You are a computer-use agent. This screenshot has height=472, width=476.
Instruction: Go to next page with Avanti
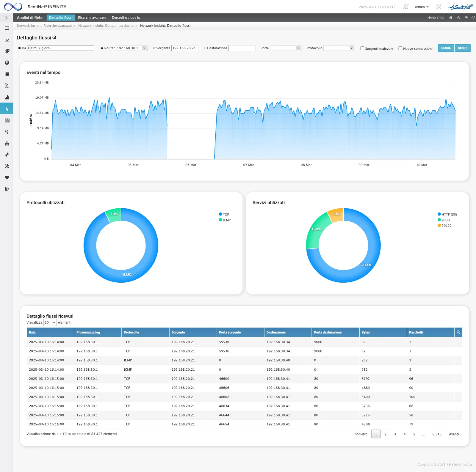click(454, 434)
